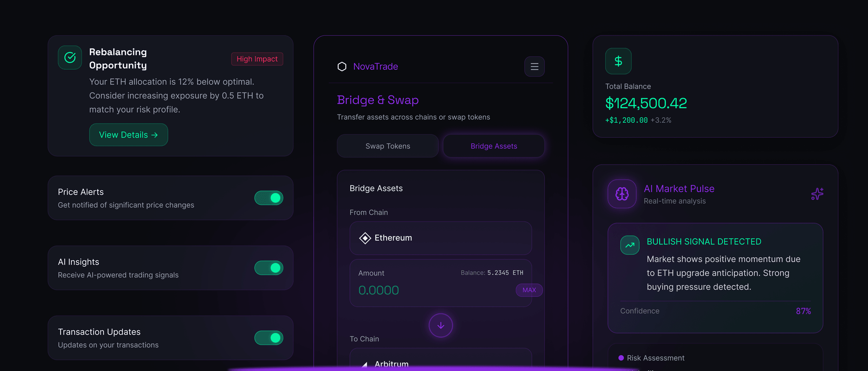This screenshot has width=868, height=371.
Task: Click the $124,500.42 total balance value
Action: click(x=646, y=103)
